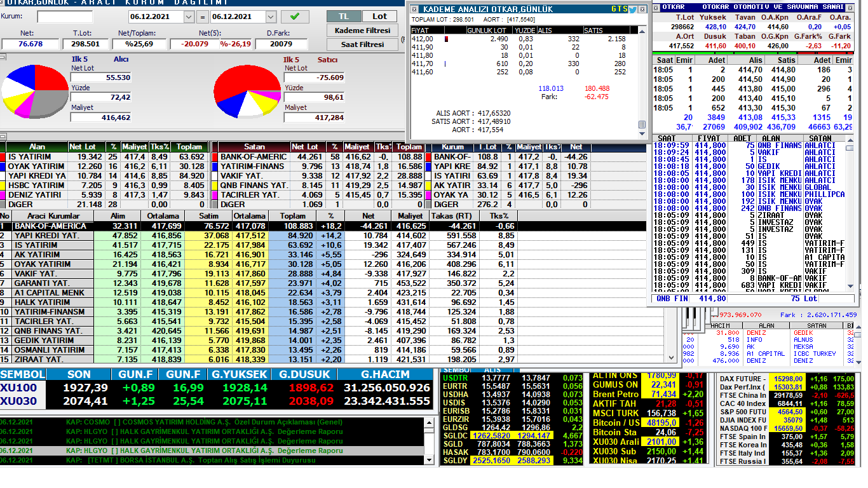Open the end date dropdown arrow

(271, 17)
